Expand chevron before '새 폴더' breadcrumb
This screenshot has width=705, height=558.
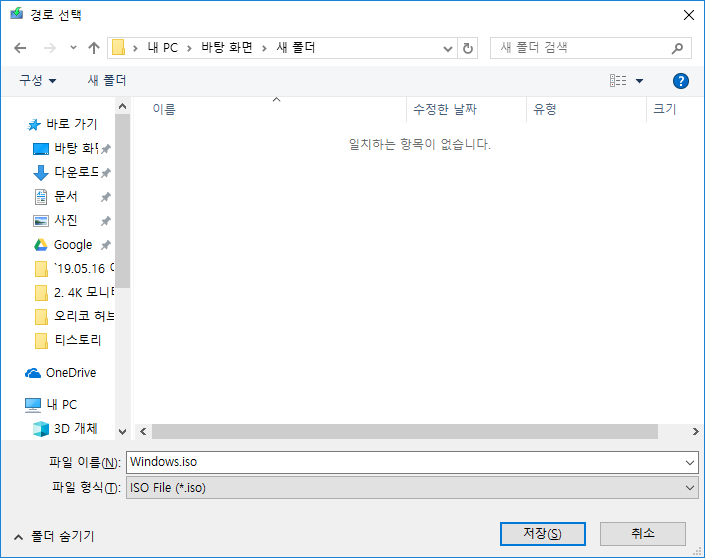tap(264, 48)
